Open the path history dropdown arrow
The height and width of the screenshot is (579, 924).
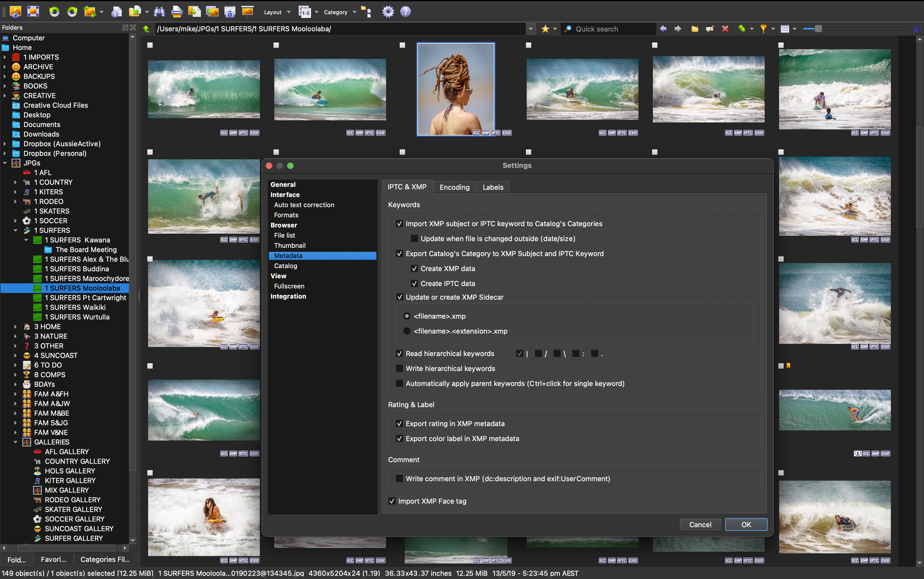[x=530, y=29]
